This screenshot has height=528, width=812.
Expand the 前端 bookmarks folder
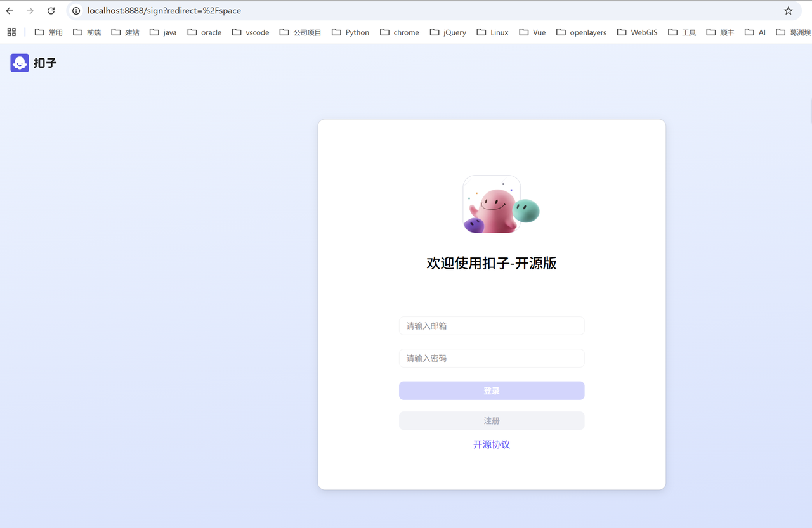point(86,32)
